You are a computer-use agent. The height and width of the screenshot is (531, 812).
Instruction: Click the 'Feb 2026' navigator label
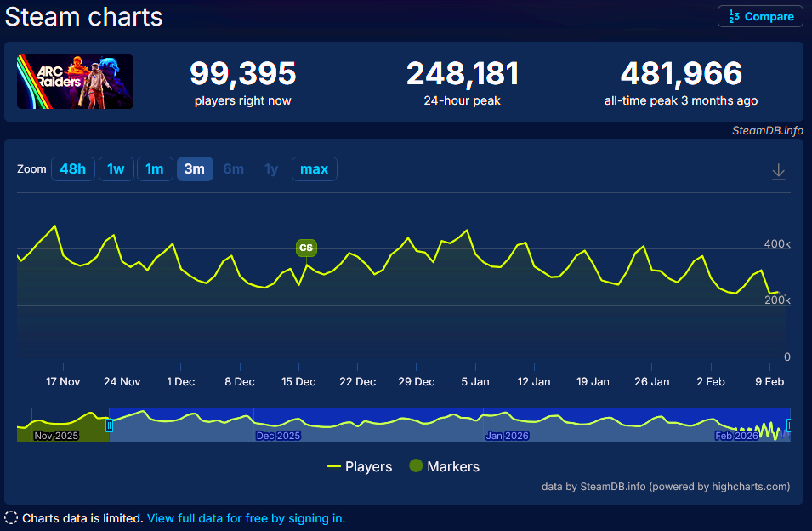(736, 436)
